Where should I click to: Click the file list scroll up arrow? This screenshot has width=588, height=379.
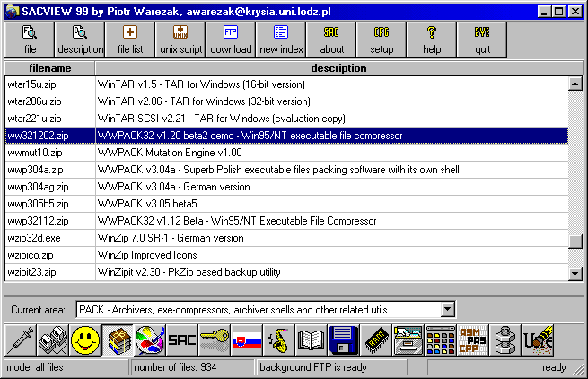pyautogui.click(x=575, y=84)
